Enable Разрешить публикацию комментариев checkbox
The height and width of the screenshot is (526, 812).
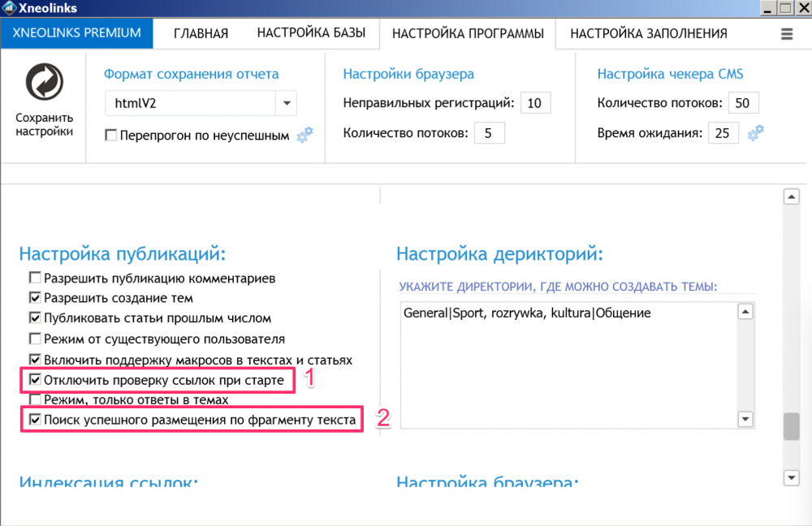[x=35, y=278]
